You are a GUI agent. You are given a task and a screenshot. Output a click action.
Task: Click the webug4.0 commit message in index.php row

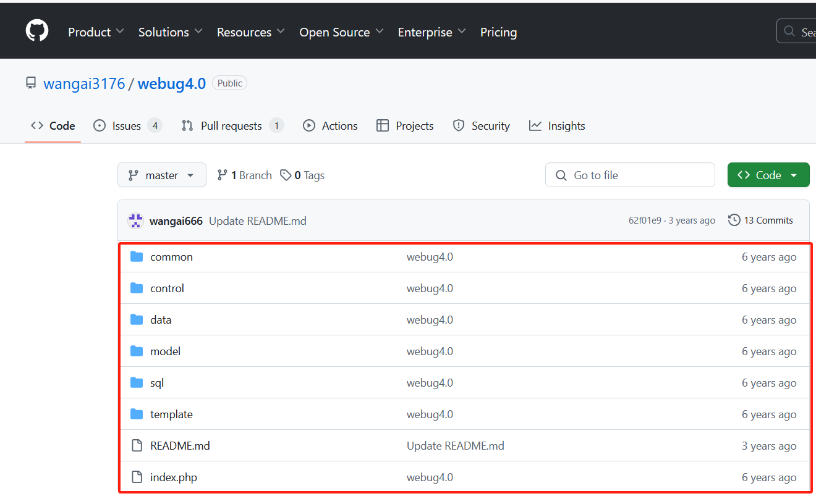pos(430,477)
